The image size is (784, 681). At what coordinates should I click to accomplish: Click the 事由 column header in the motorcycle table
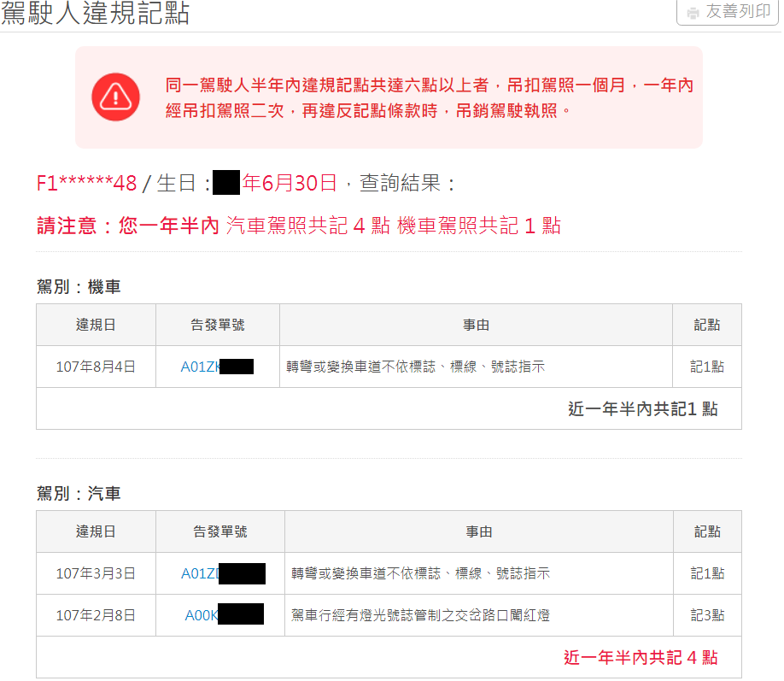point(475,324)
